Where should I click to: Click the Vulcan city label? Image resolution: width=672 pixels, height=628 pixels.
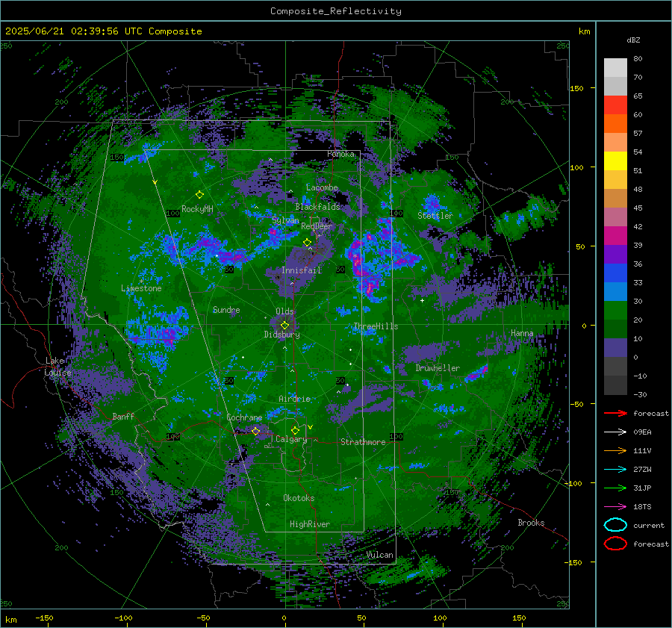coord(380,555)
